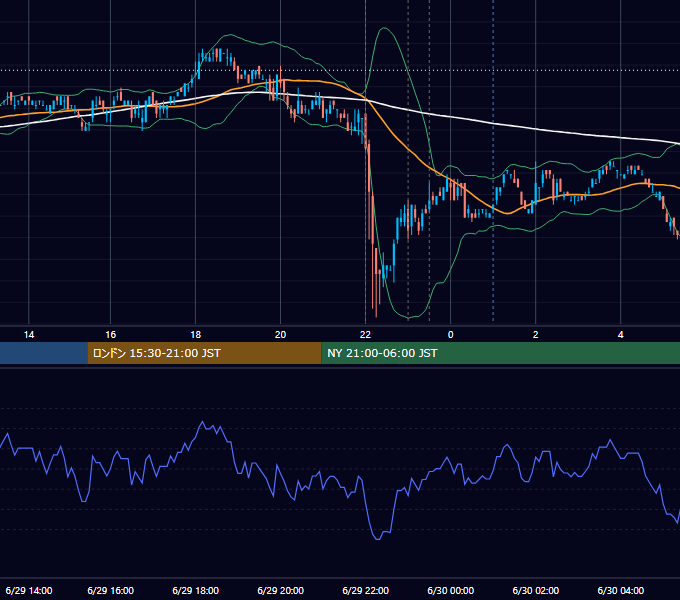Click the 6/29 14:00 time label
The height and width of the screenshot is (600, 680).
[x=29, y=590]
